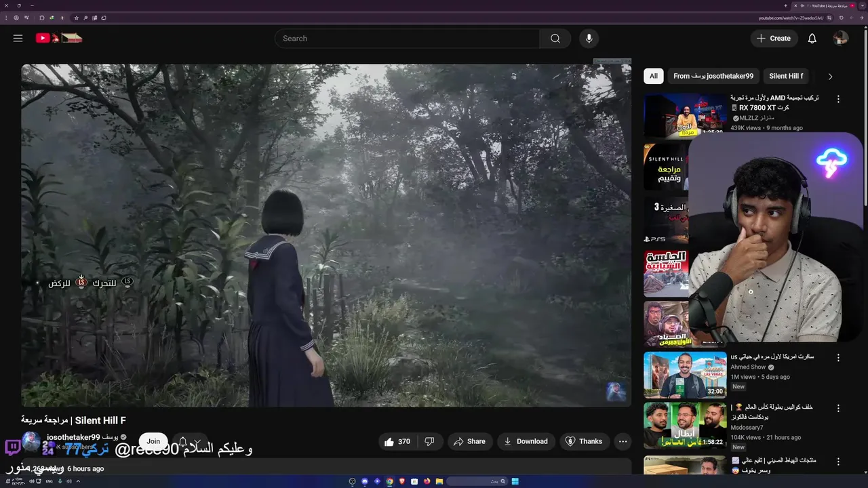Click the channel watermark in player corner
This screenshot has width=868, height=488.
coord(616,392)
